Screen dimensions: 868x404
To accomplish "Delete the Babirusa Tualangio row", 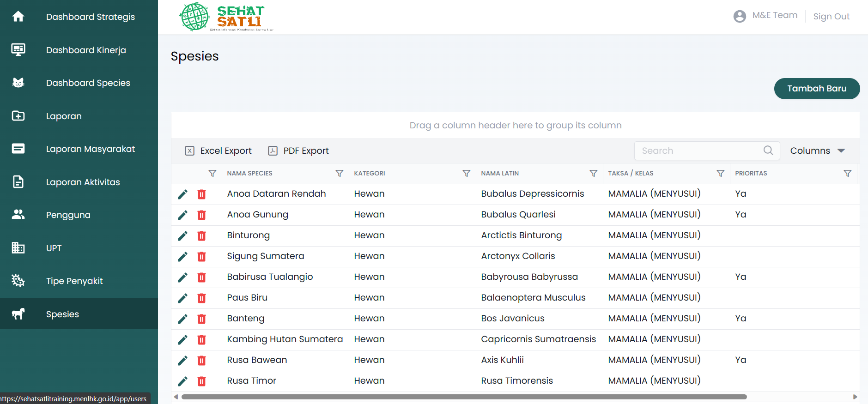I will coord(202,277).
